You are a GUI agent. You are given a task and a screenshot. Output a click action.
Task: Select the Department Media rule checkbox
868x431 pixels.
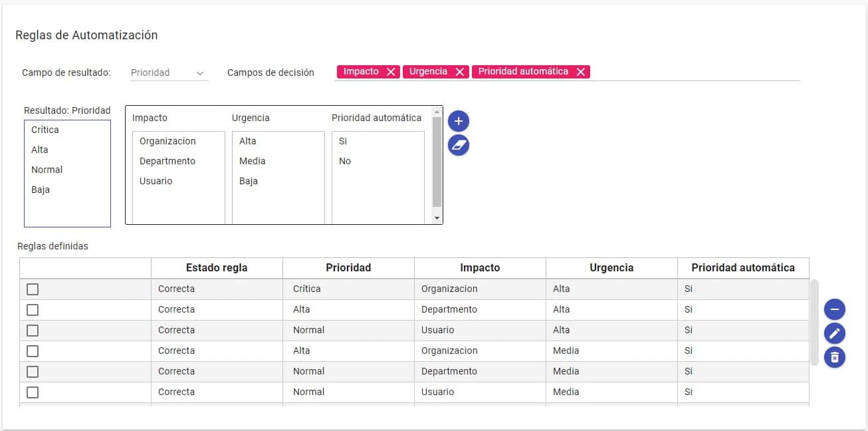point(33,372)
